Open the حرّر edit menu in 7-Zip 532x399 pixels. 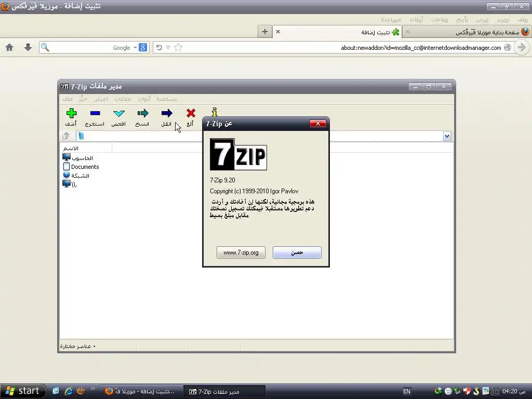tap(83, 99)
